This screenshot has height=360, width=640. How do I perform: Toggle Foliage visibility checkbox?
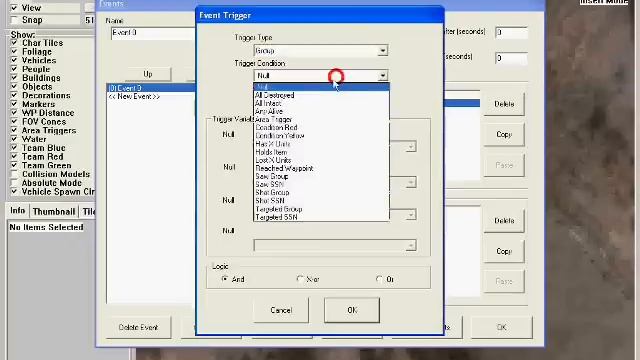(x=14, y=51)
